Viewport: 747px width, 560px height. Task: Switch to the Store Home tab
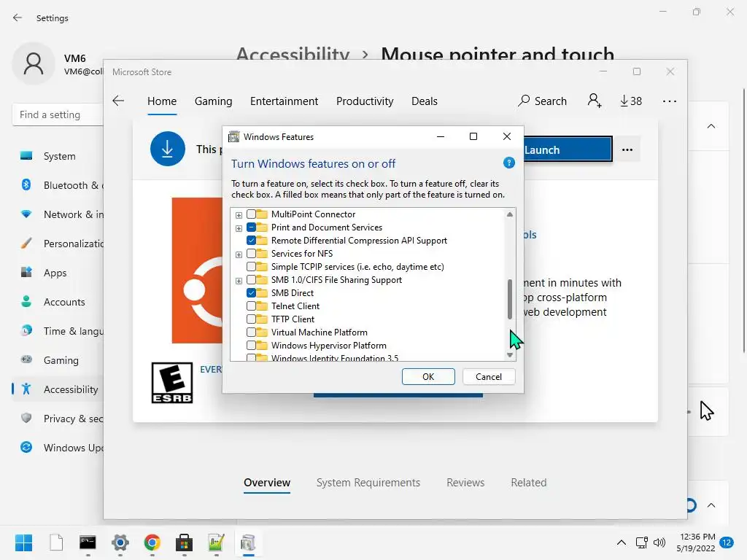(161, 101)
